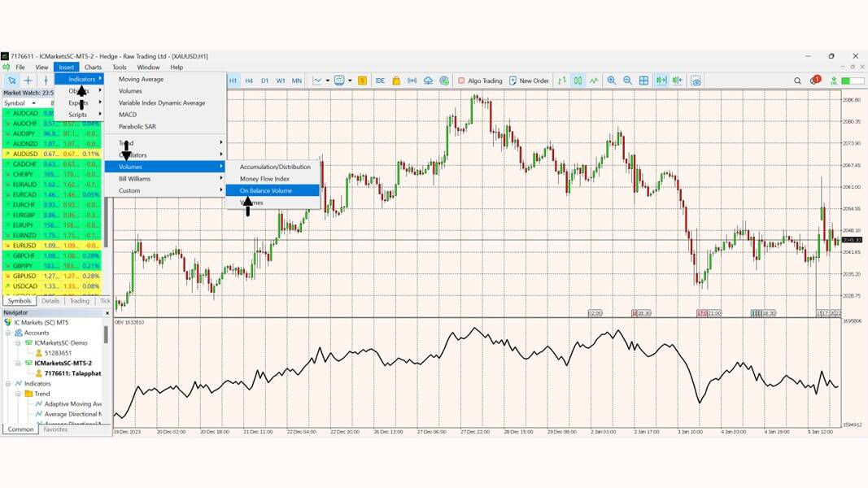Select the crosshair cursor tool
The width and height of the screenshot is (868, 488).
pyautogui.click(x=28, y=81)
